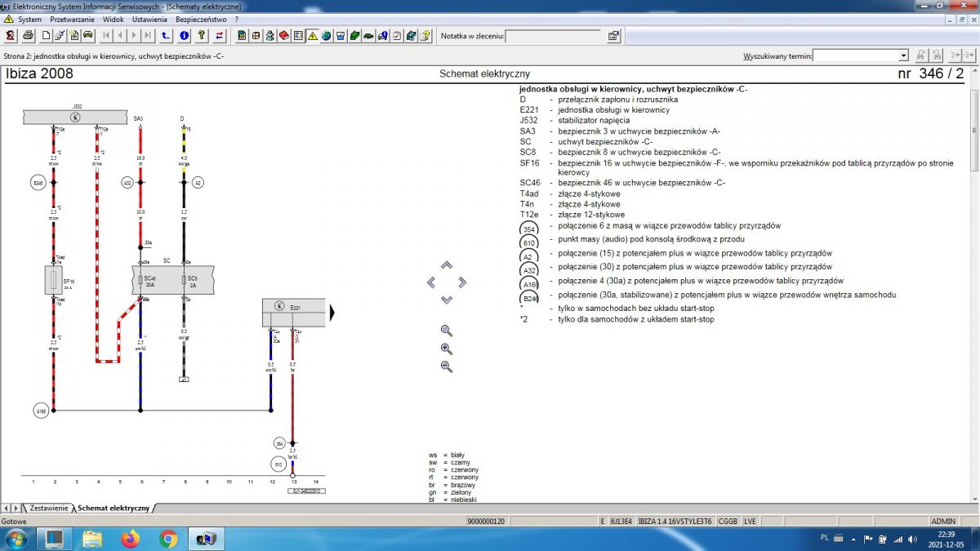
Task: Click the E221 component box
Action: pos(295,313)
